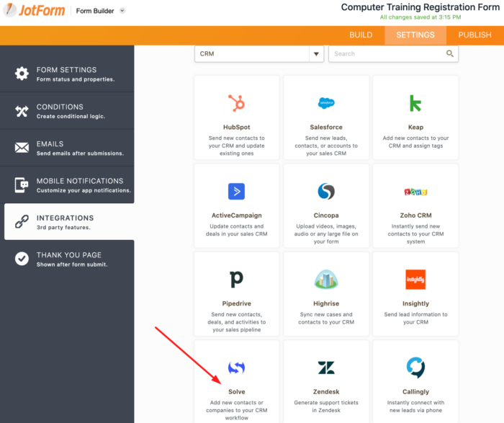
Task: Click the Zendesk card title
Action: coord(326,391)
